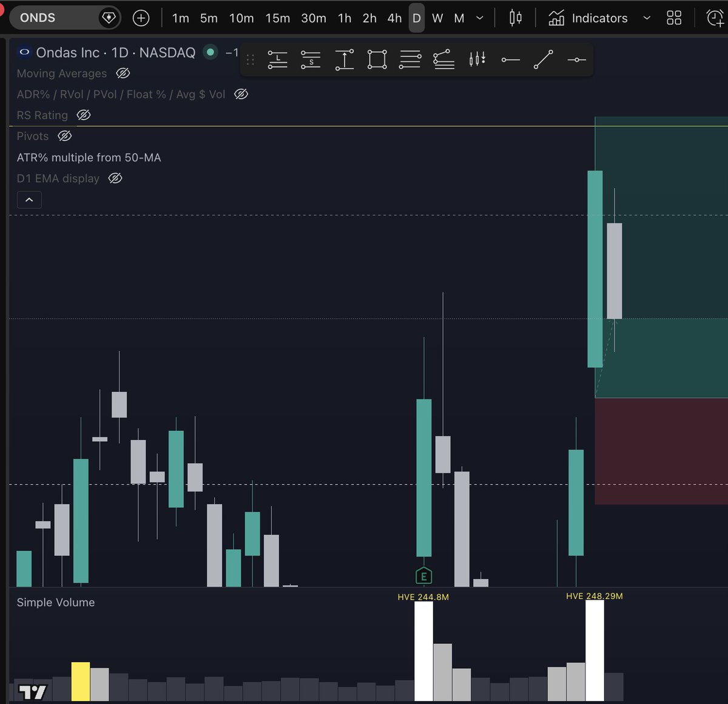Image resolution: width=728 pixels, height=704 pixels.
Task: Select ATR% multiple from 50-MA indicator
Action: [89, 157]
